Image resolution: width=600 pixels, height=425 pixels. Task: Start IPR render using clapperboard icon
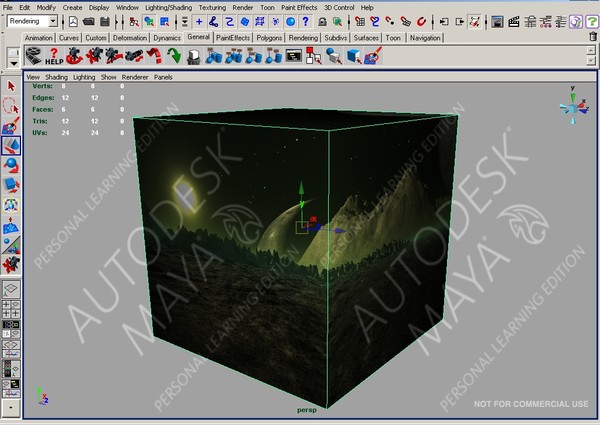pos(514,22)
